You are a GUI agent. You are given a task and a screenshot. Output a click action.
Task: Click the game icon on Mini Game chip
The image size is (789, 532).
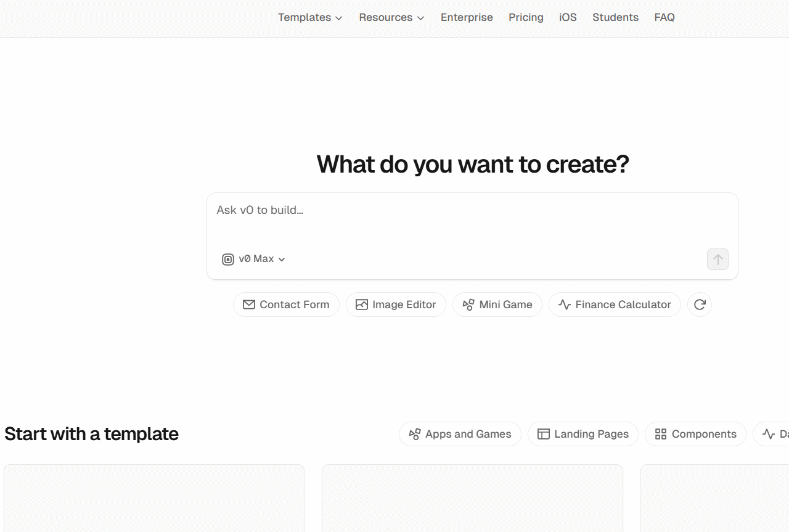tap(467, 305)
